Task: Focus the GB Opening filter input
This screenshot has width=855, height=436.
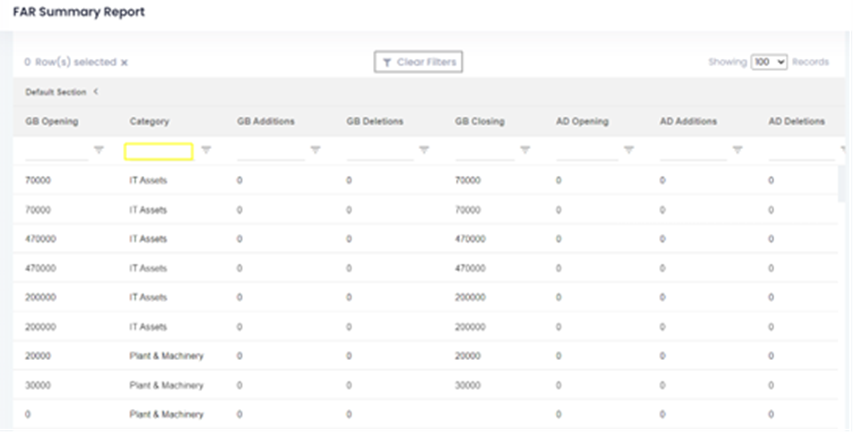Action: pos(57,151)
